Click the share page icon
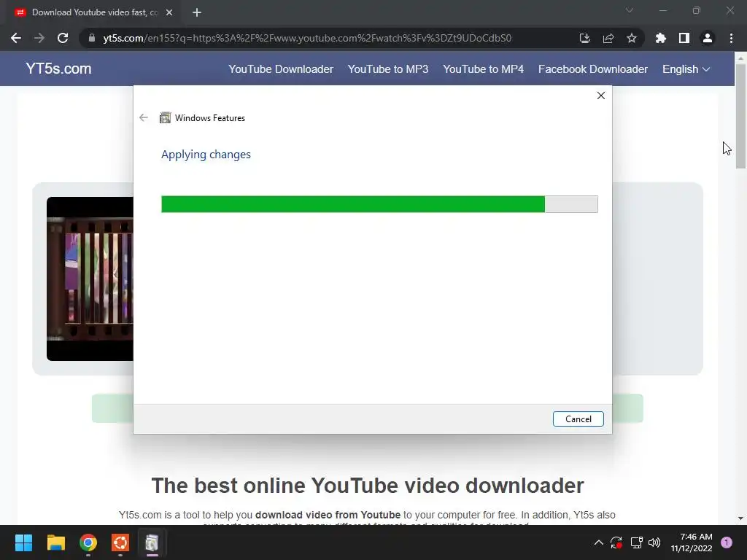747x560 pixels. (x=608, y=38)
